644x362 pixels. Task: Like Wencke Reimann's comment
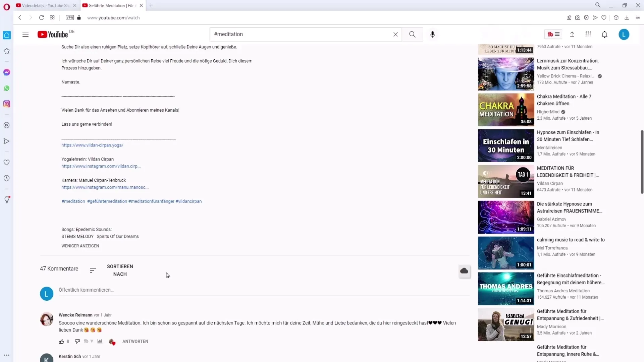(x=61, y=341)
